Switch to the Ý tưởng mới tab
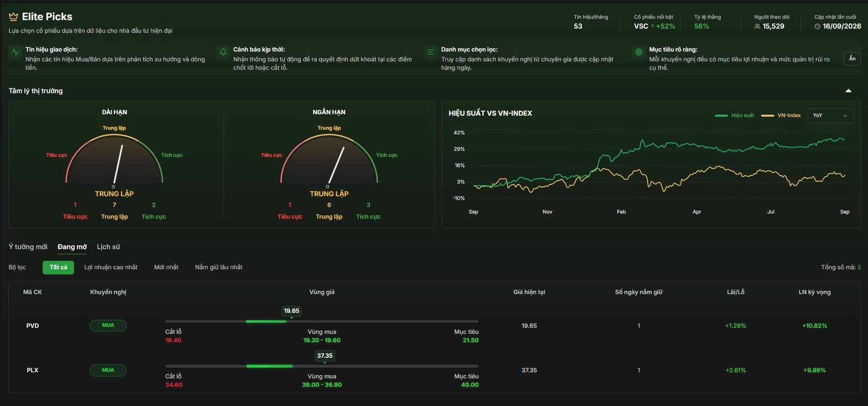 pos(28,247)
